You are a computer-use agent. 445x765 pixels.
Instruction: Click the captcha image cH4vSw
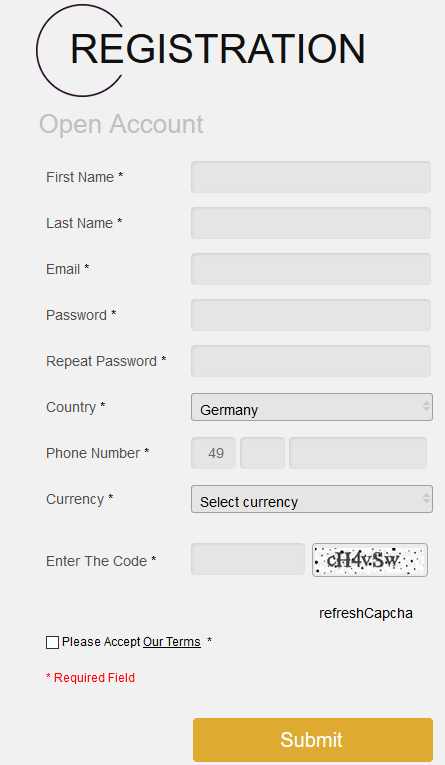[370, 560]
